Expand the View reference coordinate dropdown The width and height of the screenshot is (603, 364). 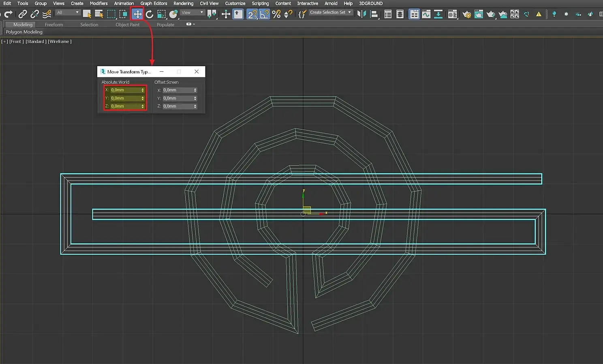(192, 13)
